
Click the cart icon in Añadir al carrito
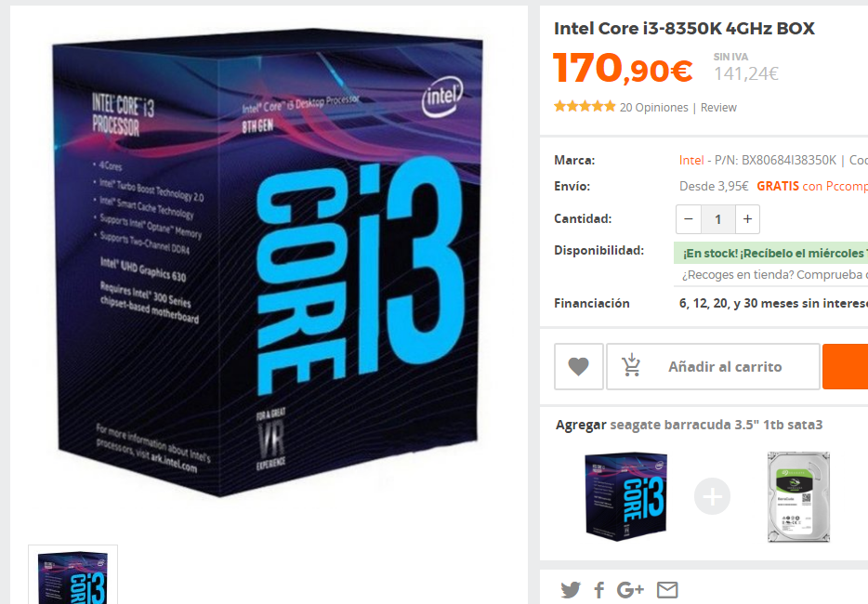[x=631, y=366]
